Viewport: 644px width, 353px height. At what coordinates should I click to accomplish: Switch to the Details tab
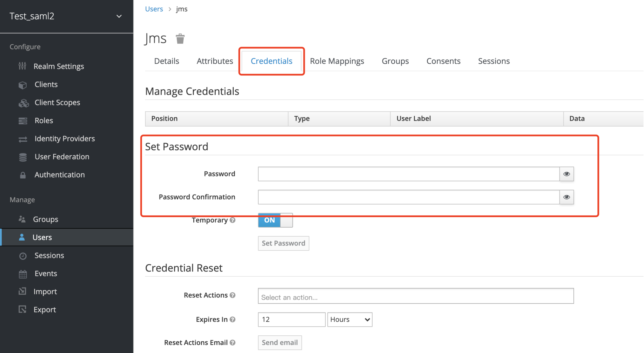click(167, 61)
